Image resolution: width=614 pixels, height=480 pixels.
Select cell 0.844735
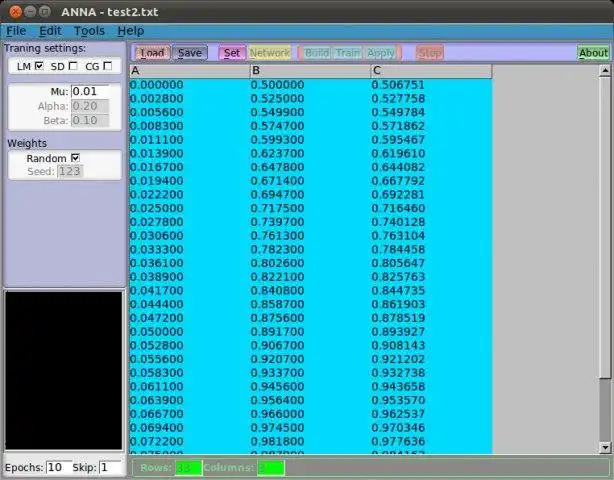pyautogui.click(x=398, y=291)
